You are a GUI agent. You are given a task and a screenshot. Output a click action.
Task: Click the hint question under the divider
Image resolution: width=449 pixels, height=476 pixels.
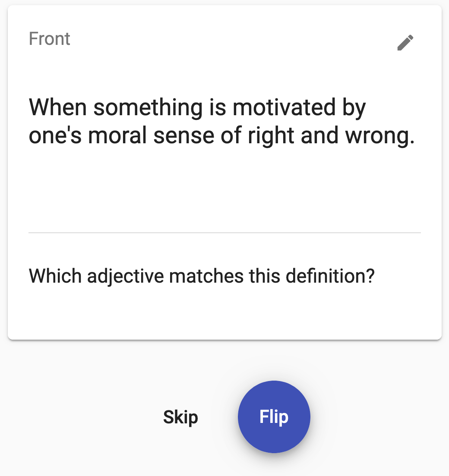(201, 276)
